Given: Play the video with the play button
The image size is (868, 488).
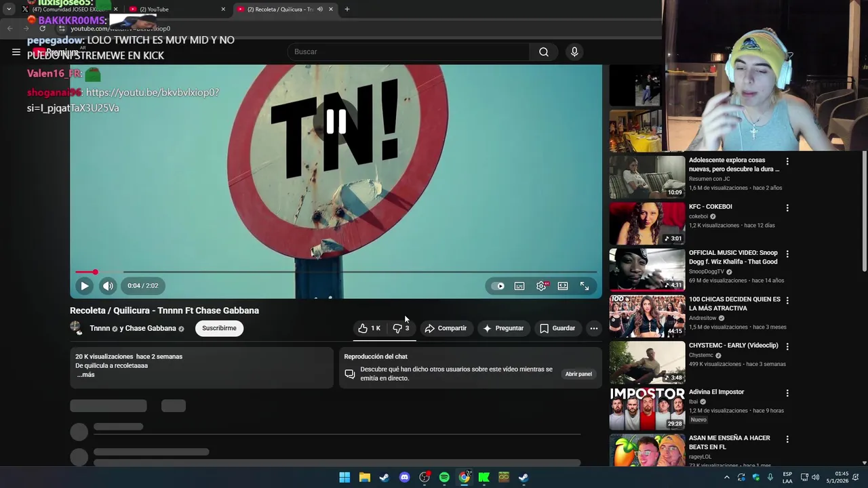Looking at the screenshot, I should 84,286.
